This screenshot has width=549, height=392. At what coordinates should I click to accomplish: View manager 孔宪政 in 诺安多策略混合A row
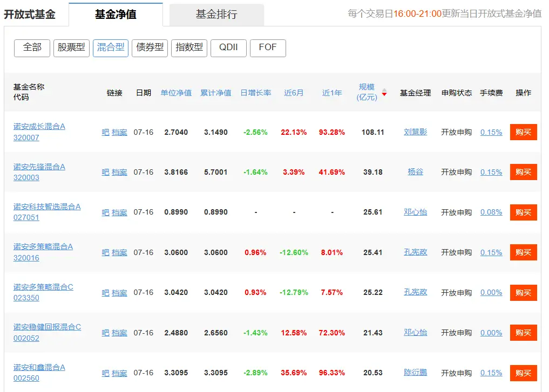[x=415, y=252]
